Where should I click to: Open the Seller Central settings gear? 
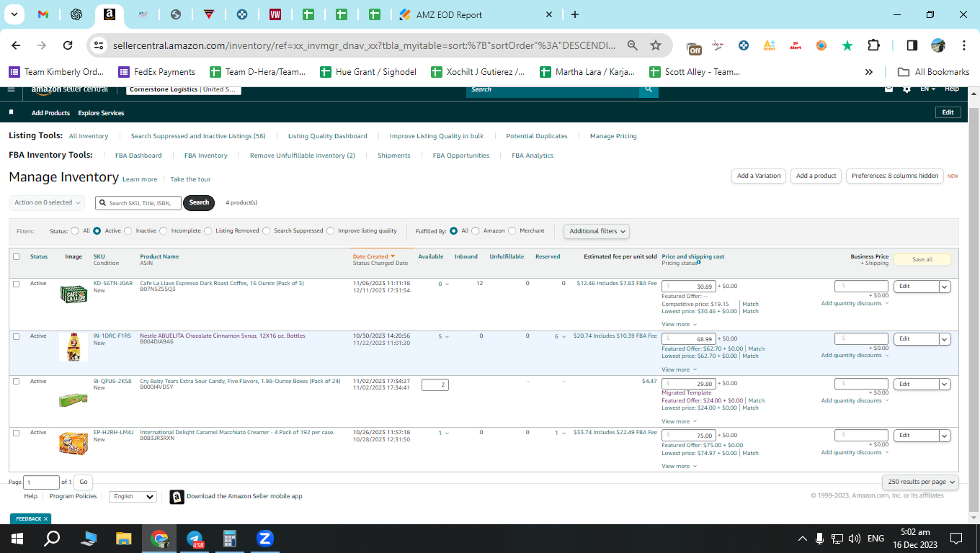[906, 89]
